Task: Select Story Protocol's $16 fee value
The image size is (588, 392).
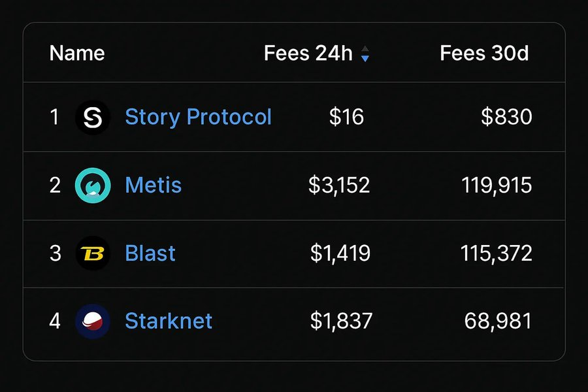Action: [346, 117]
